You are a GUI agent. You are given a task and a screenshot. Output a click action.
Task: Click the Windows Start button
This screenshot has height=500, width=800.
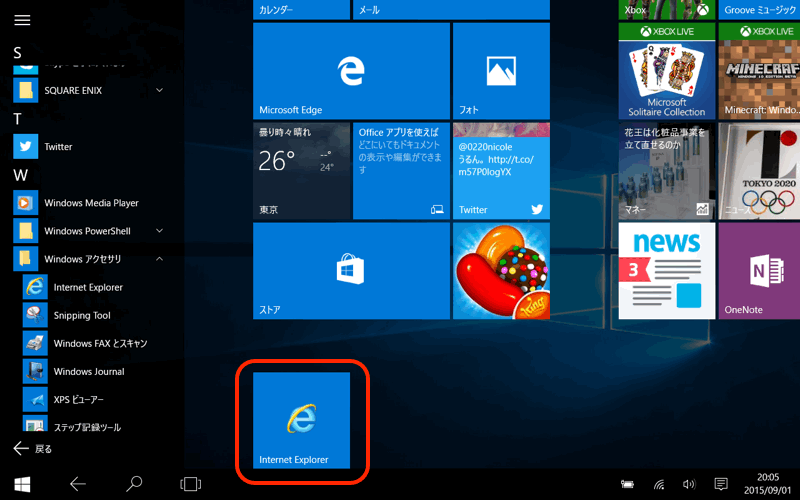click(x=22, y=484)
